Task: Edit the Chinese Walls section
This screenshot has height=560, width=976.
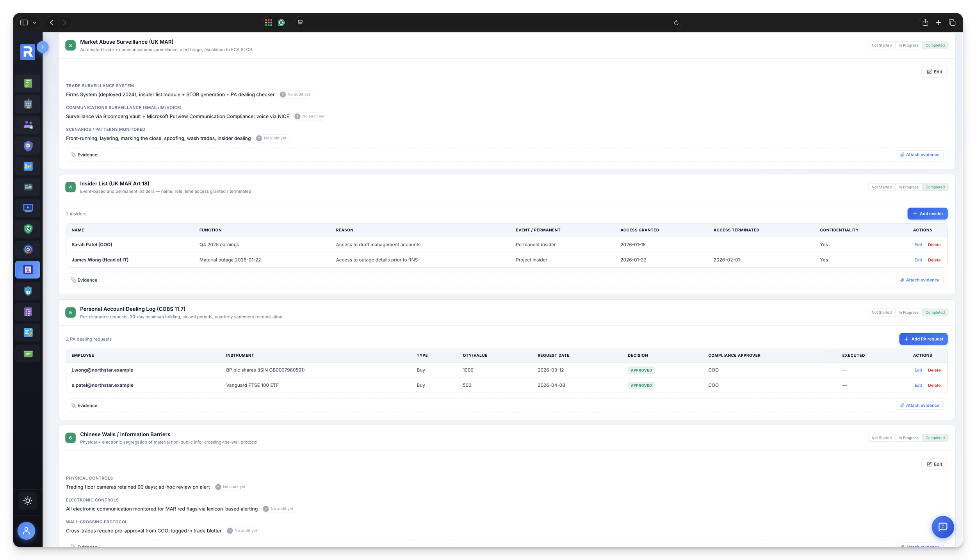Action: pos(934,464)
